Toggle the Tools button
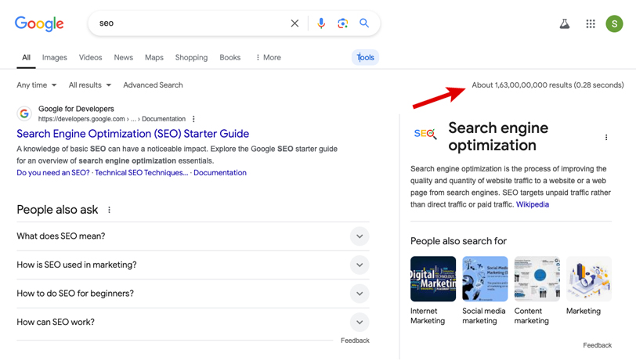 366,58
